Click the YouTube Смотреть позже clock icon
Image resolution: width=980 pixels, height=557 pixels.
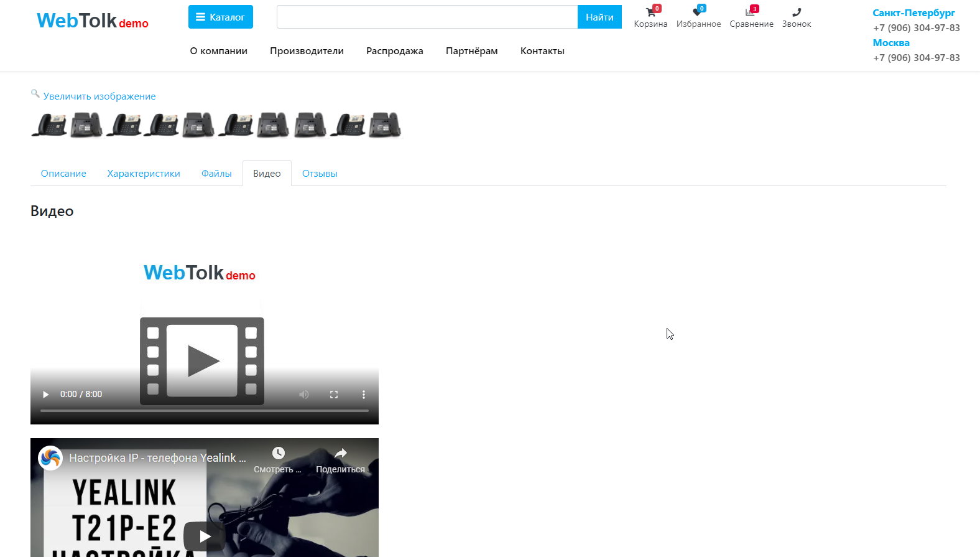point(278,454)
